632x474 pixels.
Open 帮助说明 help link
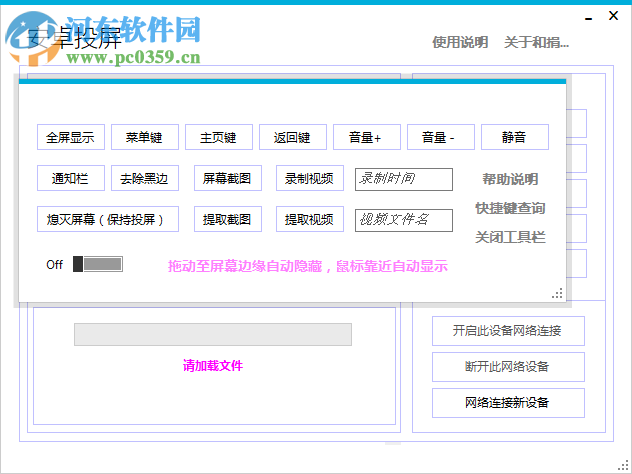pyautogui.click(x=510, y=179)
